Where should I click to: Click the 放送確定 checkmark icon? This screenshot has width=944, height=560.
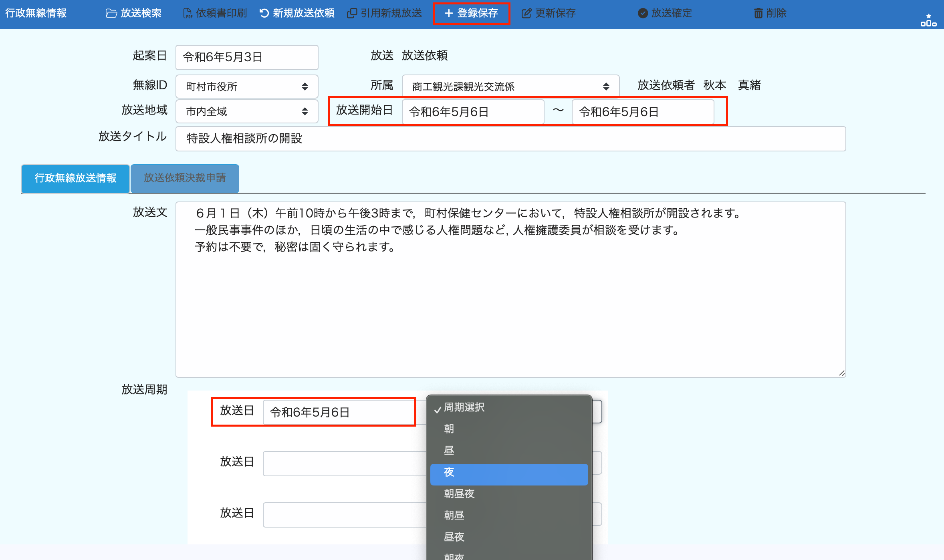[x=643, y=13]
